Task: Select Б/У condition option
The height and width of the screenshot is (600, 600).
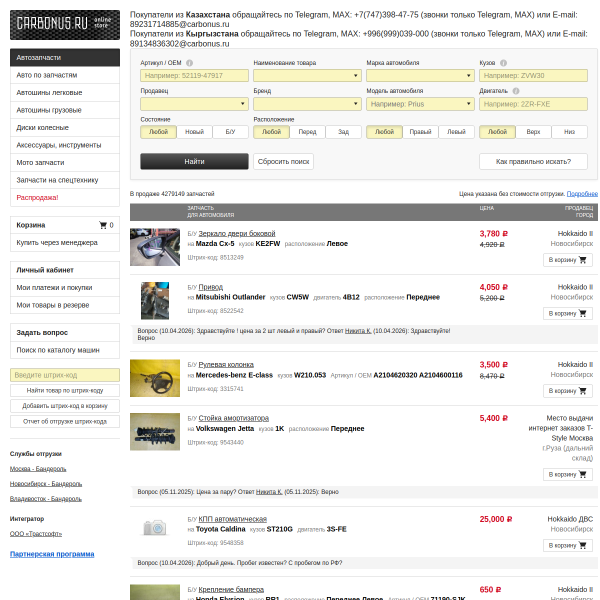Action: tap(230, 132)
